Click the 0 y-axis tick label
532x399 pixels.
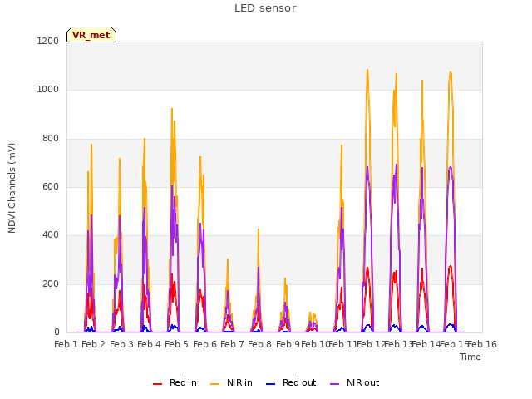point(57,332)
